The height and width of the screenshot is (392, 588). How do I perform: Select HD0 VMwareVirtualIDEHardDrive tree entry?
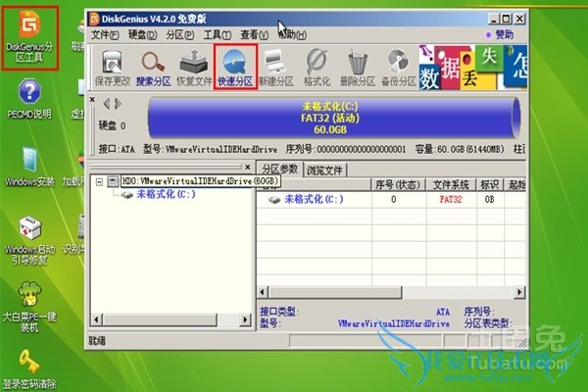click(x=200, y=181)
